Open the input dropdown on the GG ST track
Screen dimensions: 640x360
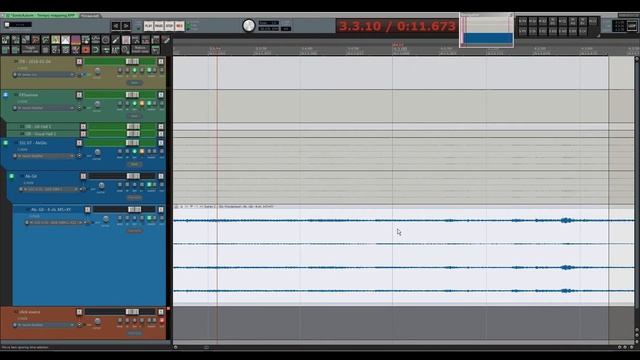coord(44,156)
